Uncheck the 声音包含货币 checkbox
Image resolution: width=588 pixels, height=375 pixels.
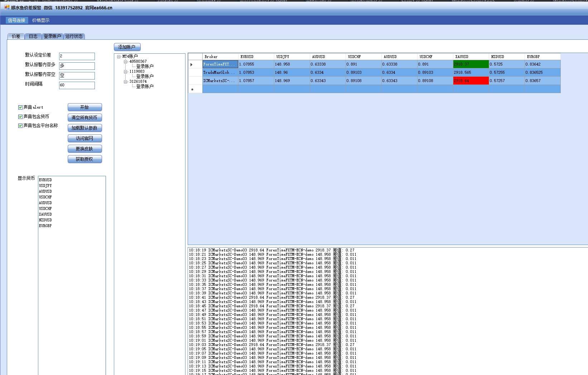20,117
